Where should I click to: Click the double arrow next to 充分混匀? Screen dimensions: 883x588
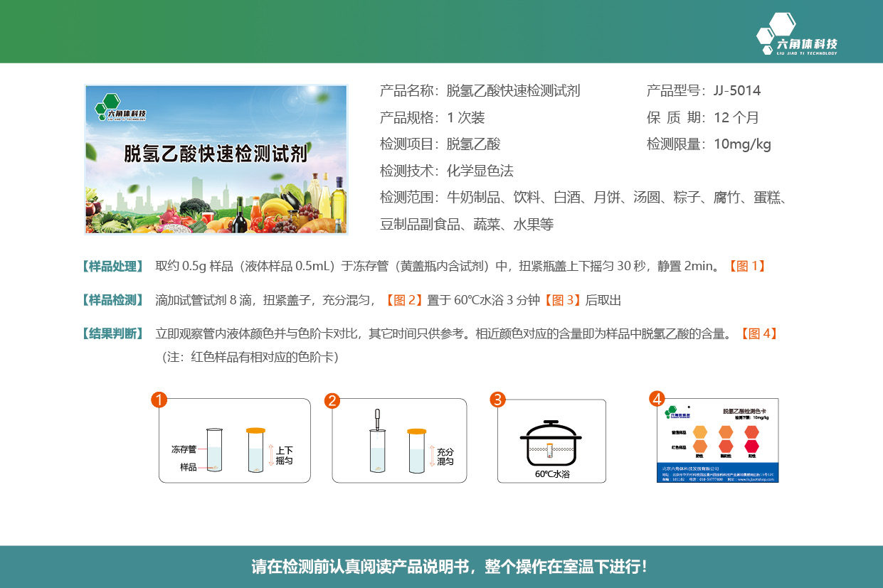pyautogui.click(x=432, y=456)
